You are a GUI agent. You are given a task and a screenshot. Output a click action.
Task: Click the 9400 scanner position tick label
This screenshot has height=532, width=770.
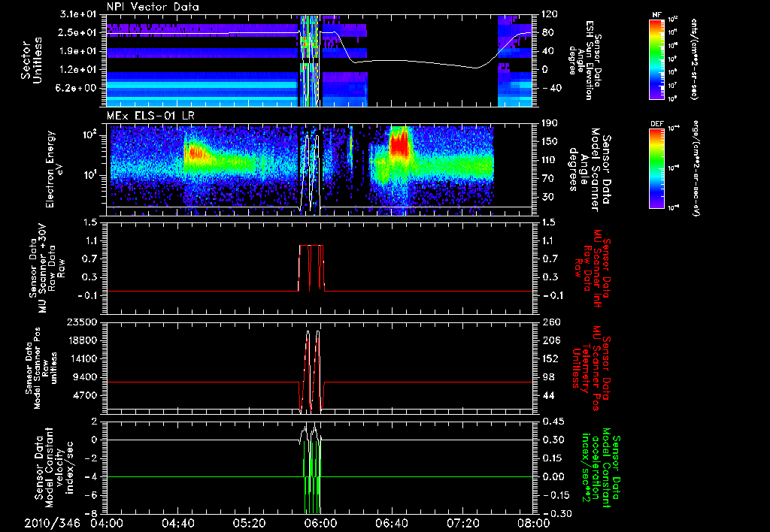tap(86, 377)
